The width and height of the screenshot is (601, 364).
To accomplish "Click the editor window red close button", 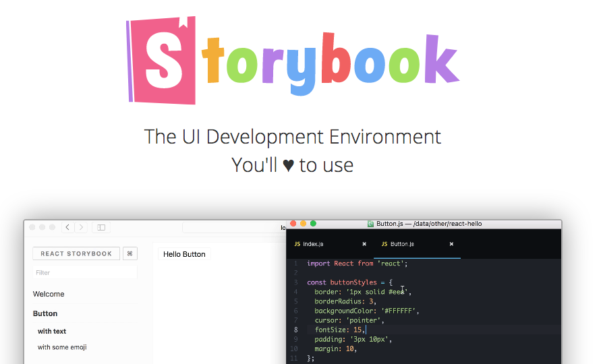I will pos(293,223).
